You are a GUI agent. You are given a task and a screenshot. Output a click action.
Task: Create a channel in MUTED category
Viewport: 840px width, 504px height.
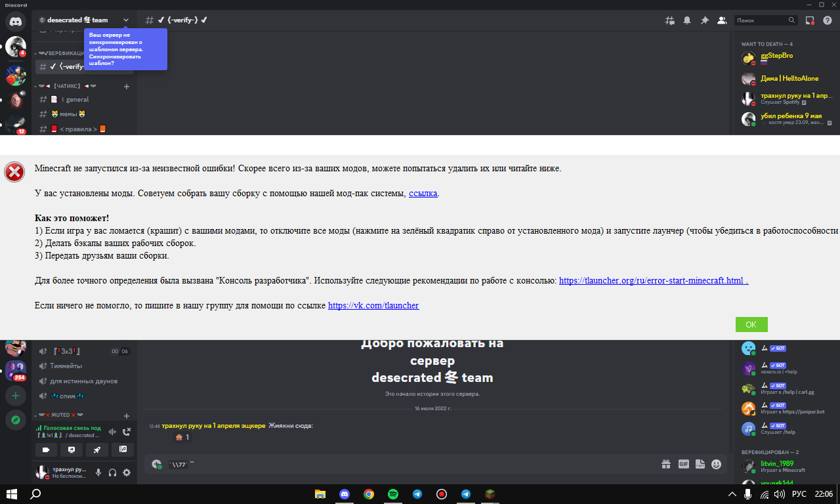pyautogui.click(x=127, y=415)
